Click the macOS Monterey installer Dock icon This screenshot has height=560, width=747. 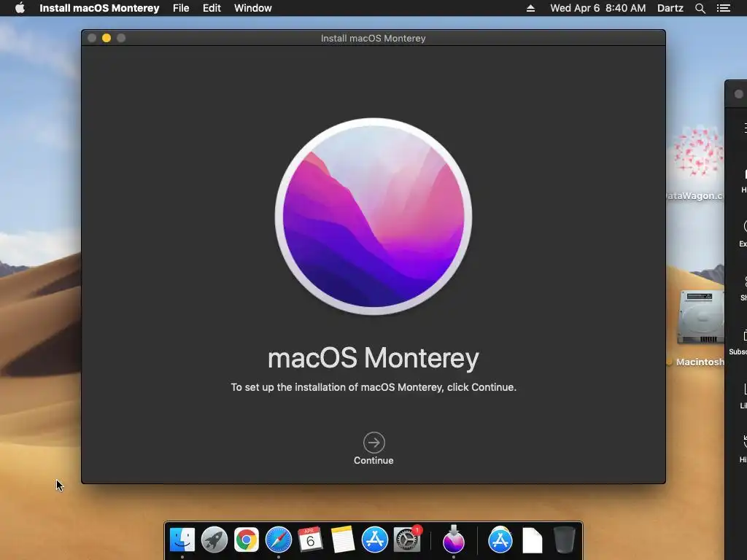(454, 540)
